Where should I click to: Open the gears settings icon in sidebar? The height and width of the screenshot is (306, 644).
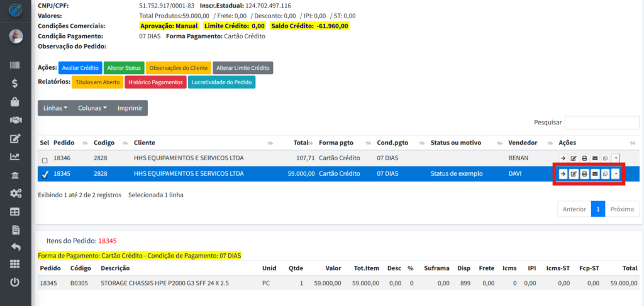click(x=15, y=194)
